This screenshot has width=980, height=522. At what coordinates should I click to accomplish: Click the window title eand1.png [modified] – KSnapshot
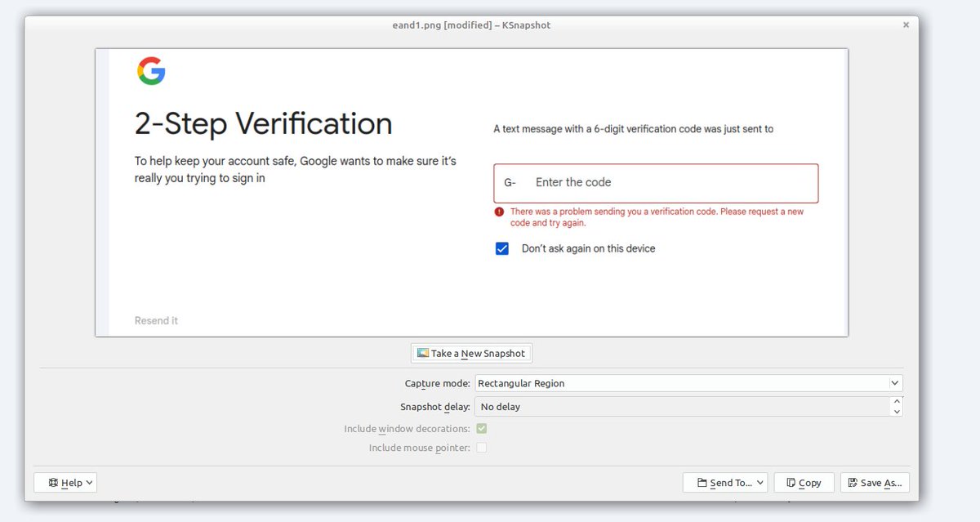pyautogui.click(x=471, y=25)
